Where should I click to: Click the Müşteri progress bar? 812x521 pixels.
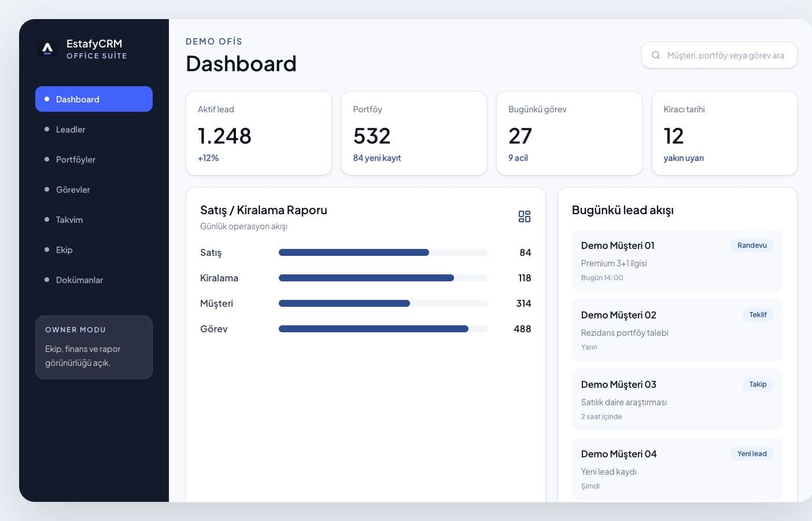[x=383, y=303]
